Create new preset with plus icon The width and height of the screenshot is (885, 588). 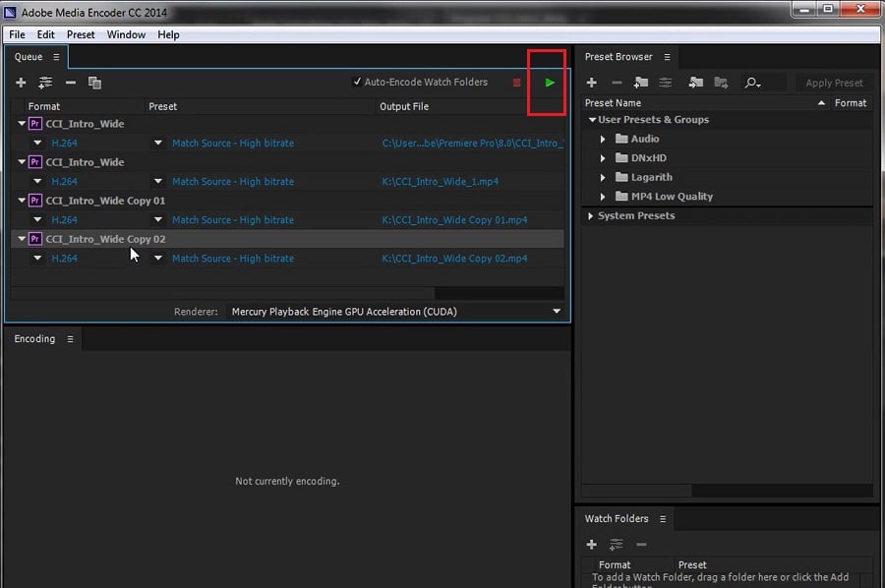pyautogui.click(x=592, y=83)
